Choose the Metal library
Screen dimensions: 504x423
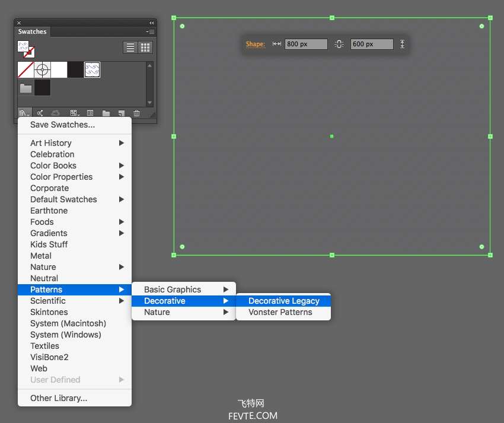75,256
